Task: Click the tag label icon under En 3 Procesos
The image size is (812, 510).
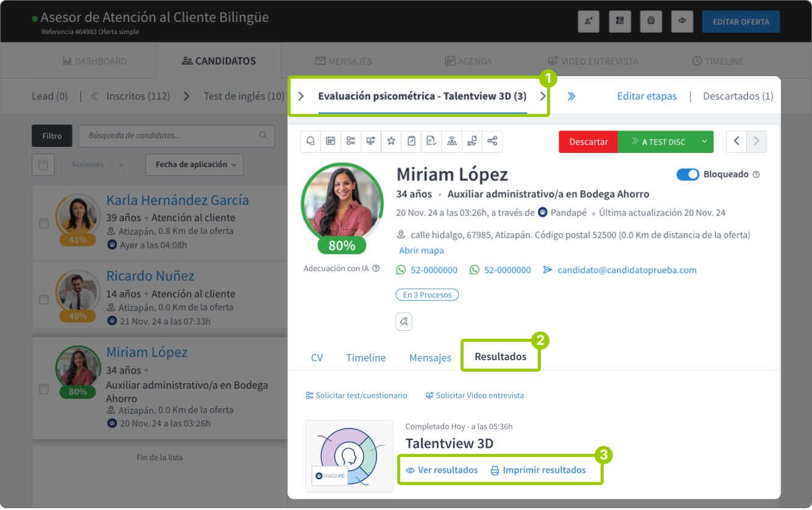Action: coord(404,321)
